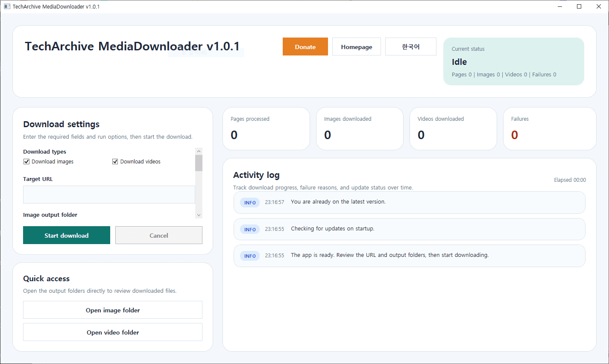
Task: Open image folder from Quick access
Action: [113, 310]
